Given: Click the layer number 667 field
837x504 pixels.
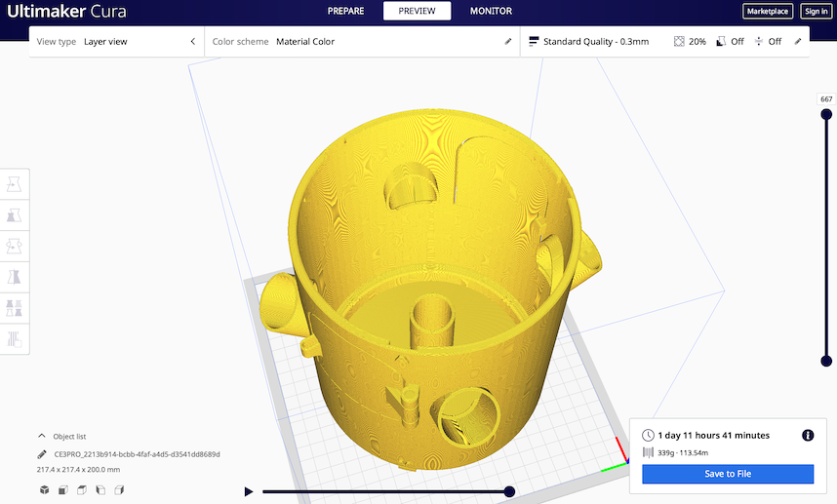Looking at the screenshot, I should 826,99.
